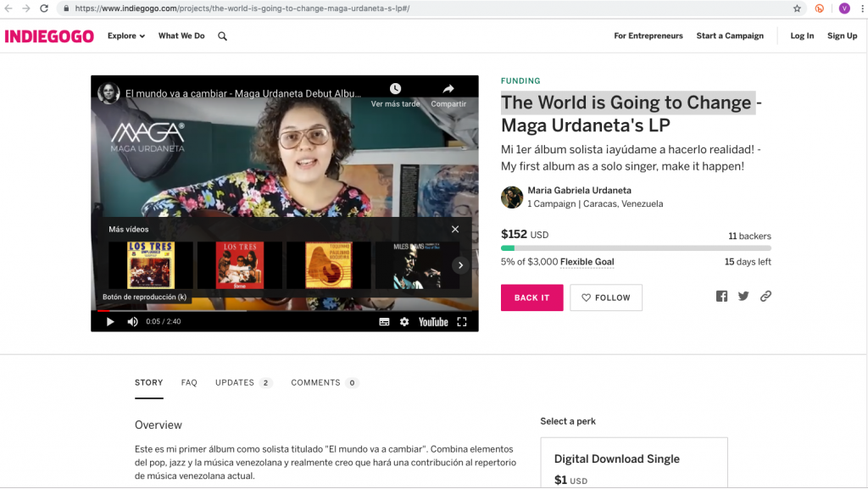Share campaign via Twitter icon

click(743, 297)
